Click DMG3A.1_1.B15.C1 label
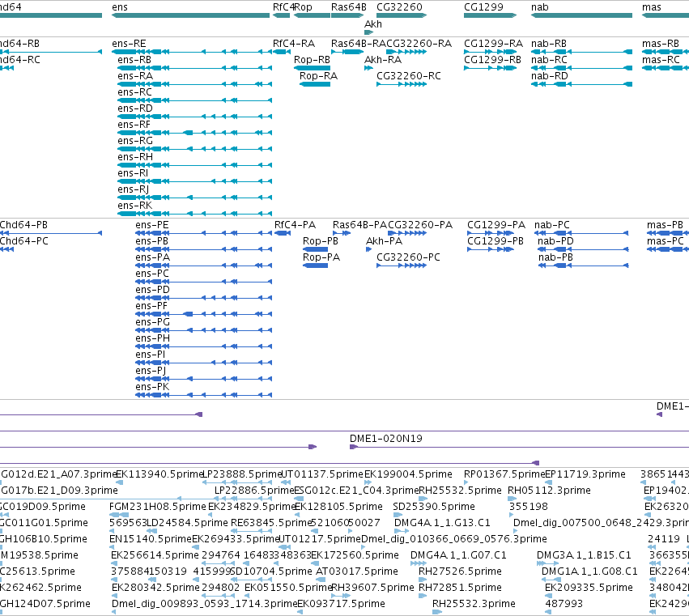The width and height of the screenshot is (689, 616). [x=584, y=555]
